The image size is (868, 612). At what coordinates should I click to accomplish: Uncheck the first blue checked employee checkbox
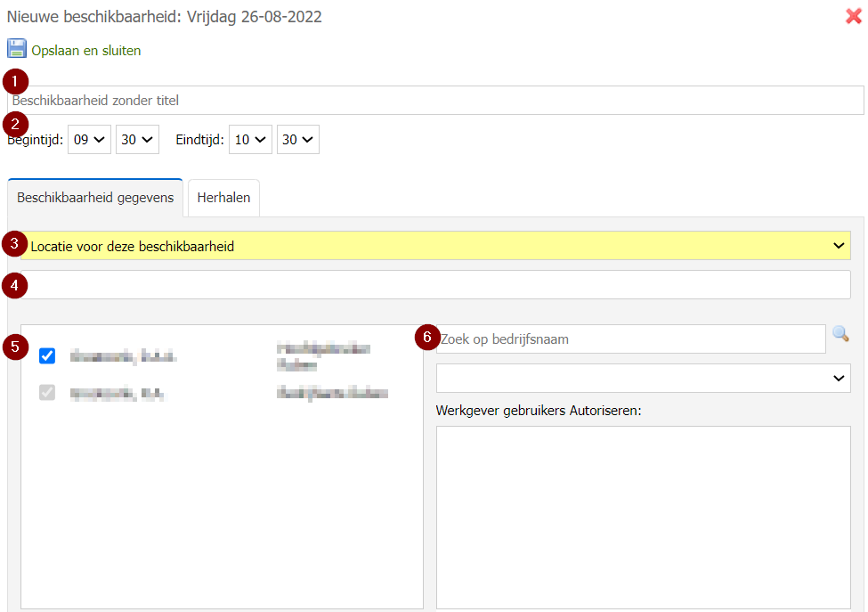coord(47,356)
